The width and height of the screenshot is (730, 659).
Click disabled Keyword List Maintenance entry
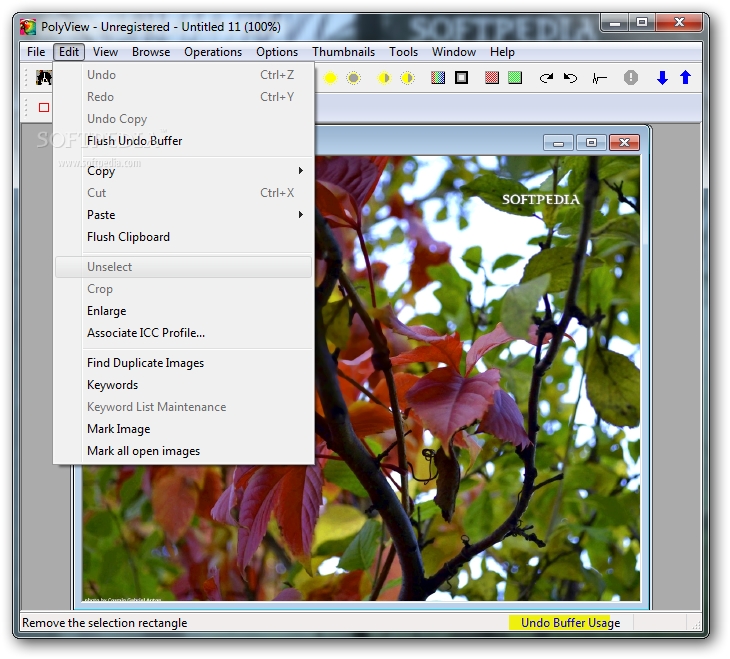coord(184,407)
